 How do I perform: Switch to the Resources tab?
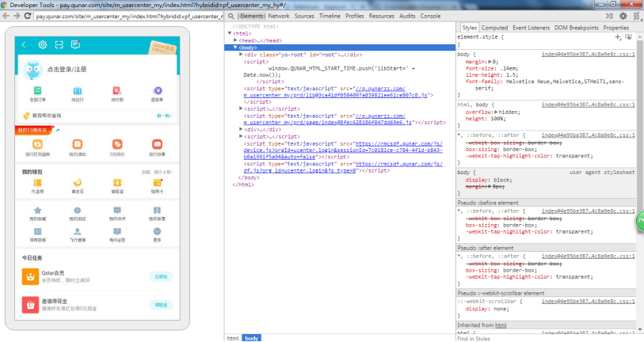pos(382,16)
